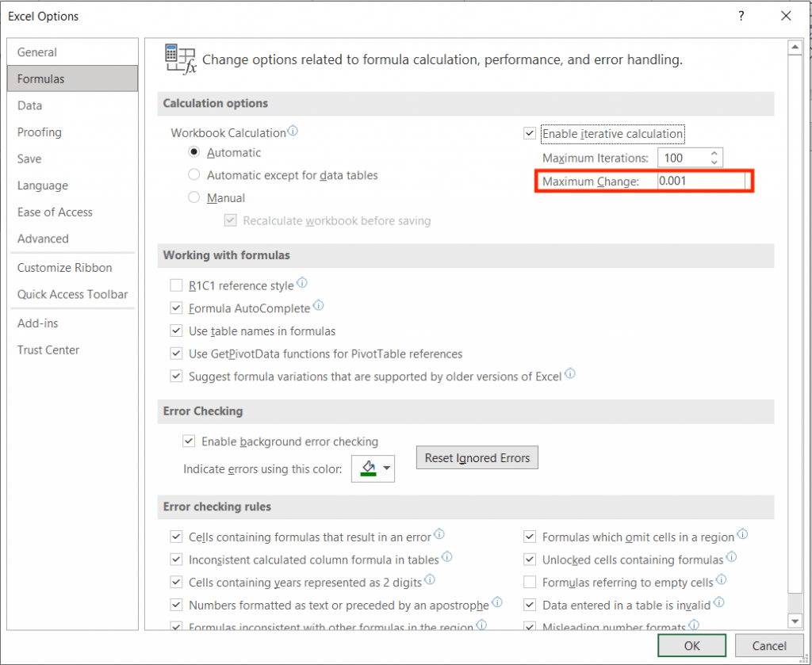Click the formula calculation header icon at the top
The height and width of the screenshot is (665, 812).
point(179,56)
